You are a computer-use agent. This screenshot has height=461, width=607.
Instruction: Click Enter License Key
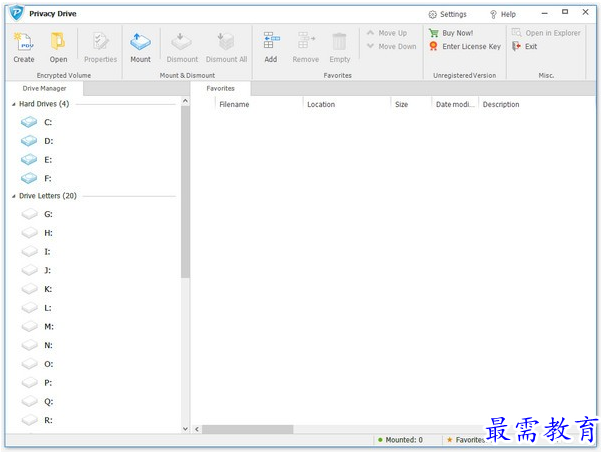470,46
